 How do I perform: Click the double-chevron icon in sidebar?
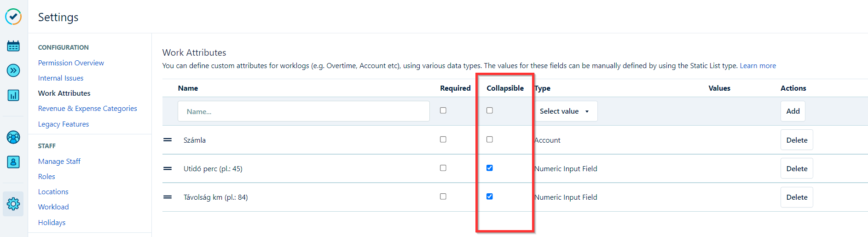[13, 70]
